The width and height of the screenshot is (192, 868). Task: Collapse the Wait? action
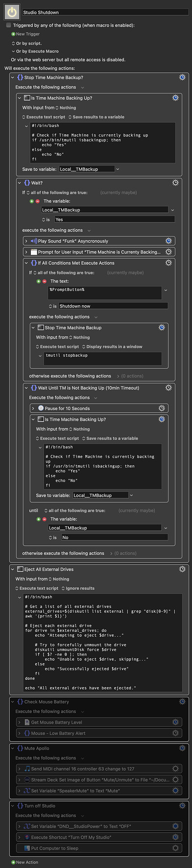click(20, 183)
